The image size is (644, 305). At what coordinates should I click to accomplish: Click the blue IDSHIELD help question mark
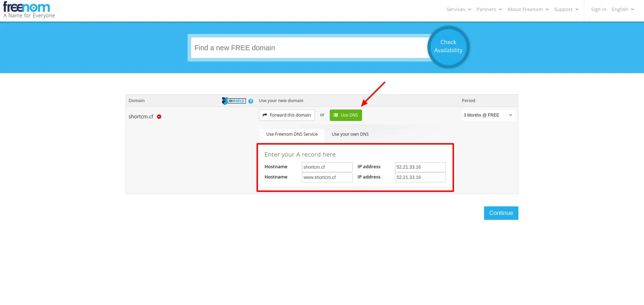pyautogui.click(x=251, y=101)
